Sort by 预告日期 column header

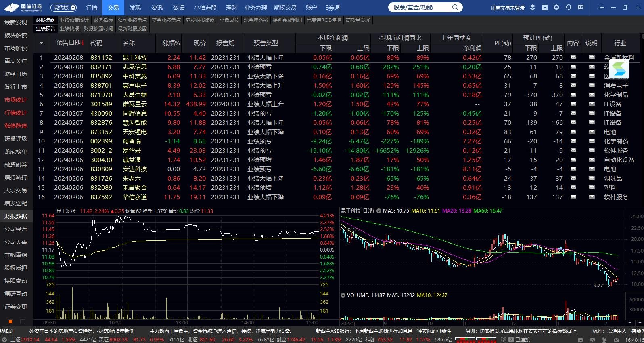(70, 43)
